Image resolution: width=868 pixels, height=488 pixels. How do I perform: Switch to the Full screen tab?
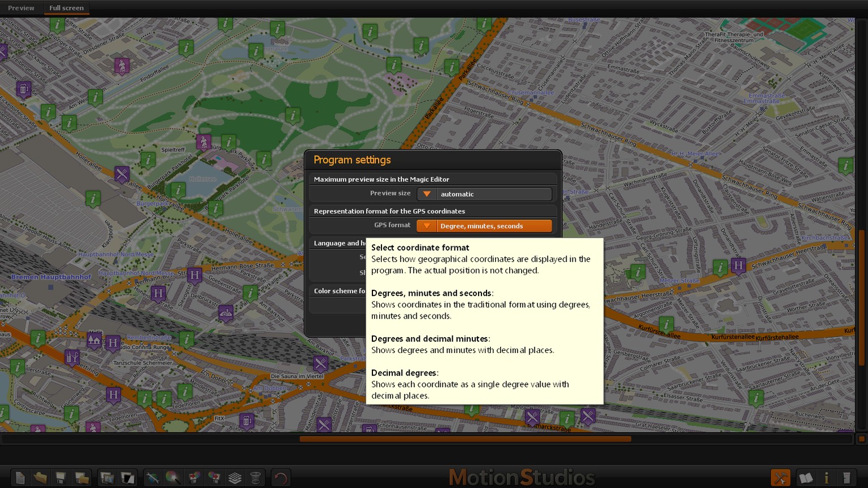66,8
